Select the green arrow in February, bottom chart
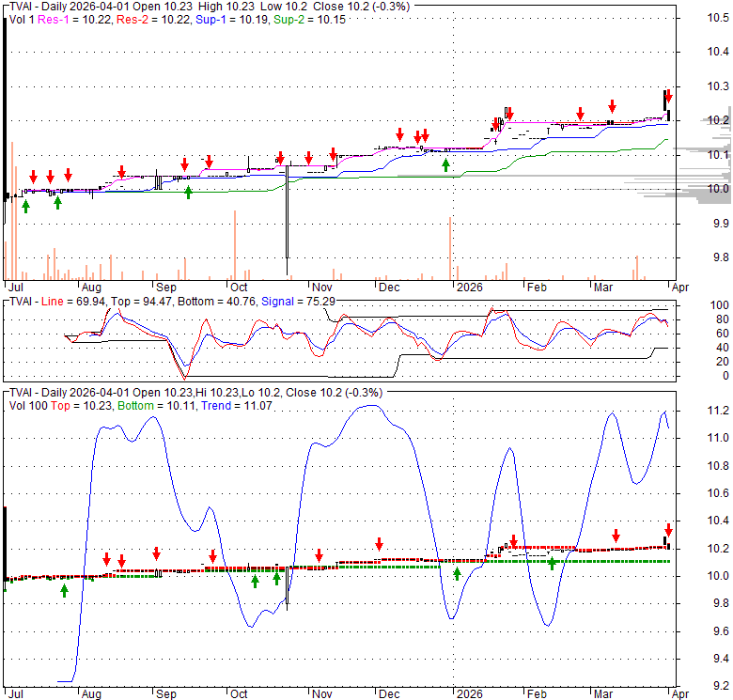 [x=553, y=563]
